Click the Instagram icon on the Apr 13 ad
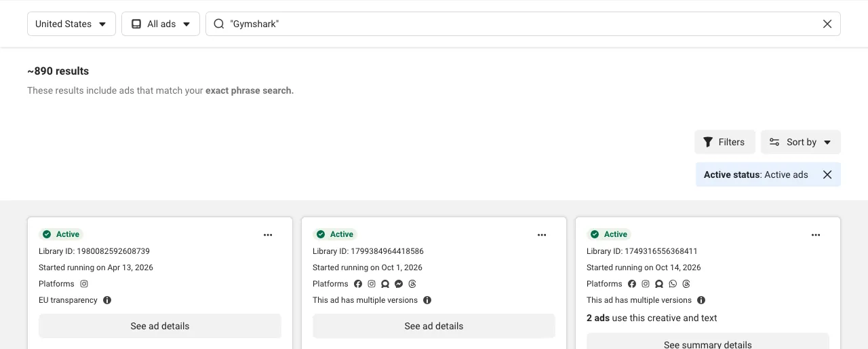 pyautogui.click(x=84, y=284)
